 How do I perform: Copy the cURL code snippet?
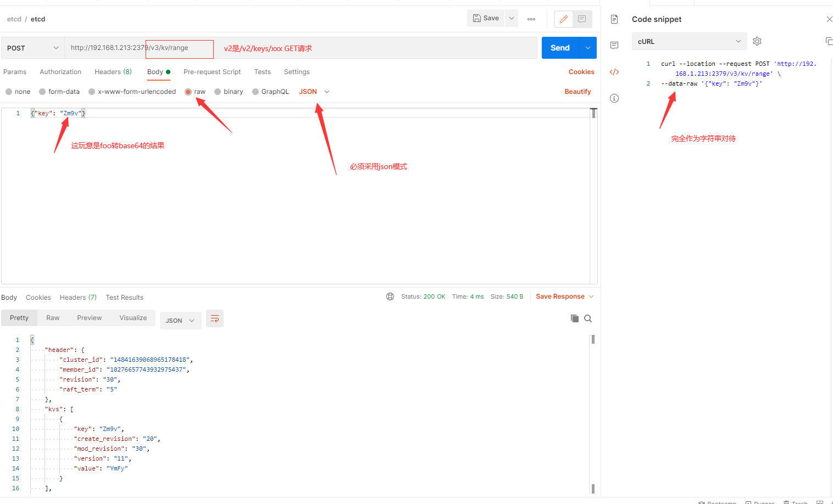click(829, 41)
